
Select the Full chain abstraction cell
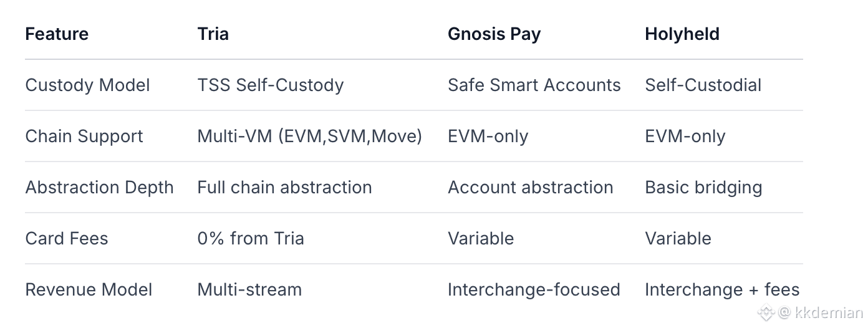pos(284,187)
